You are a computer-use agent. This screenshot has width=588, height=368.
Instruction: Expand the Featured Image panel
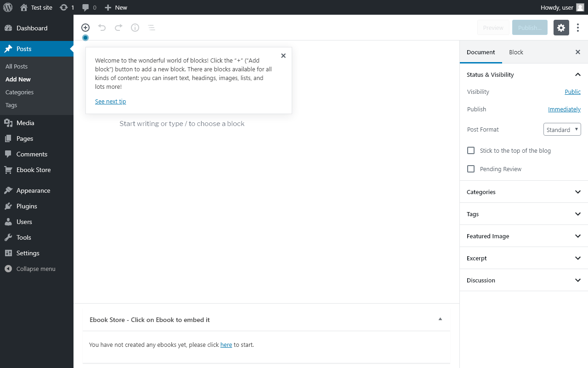pos(524,236)
